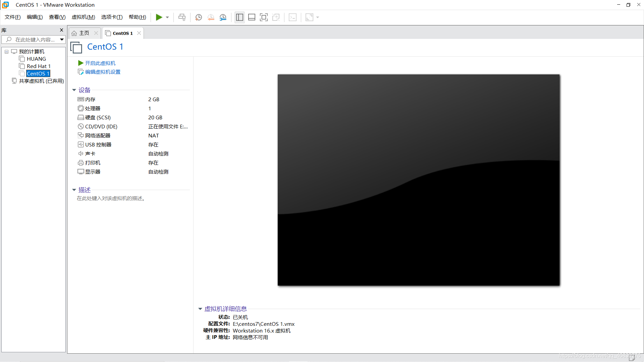
Task: Open the power options dropdown arrow
Action: (x=167, y=17)
